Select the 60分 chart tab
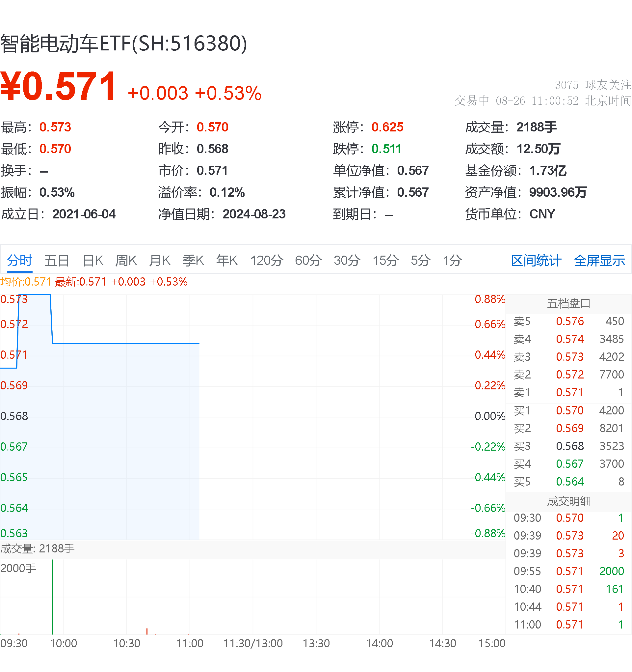Image resolution: width=632 pixels, height=672 pixels. pos(308,261)
